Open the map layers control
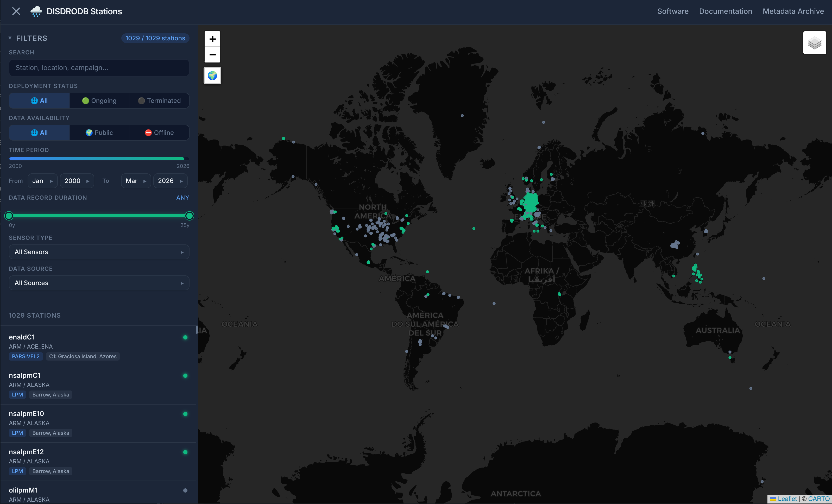The image size is (832, 504). pos(815,43)
